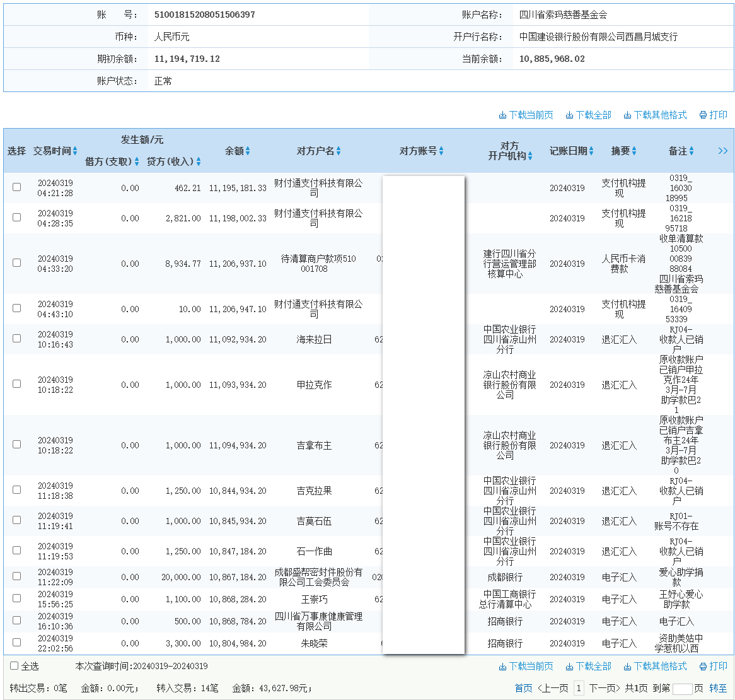Select the 04:33:20 transaction checkbox
This screenshot has height=700, width=735.
17,263
